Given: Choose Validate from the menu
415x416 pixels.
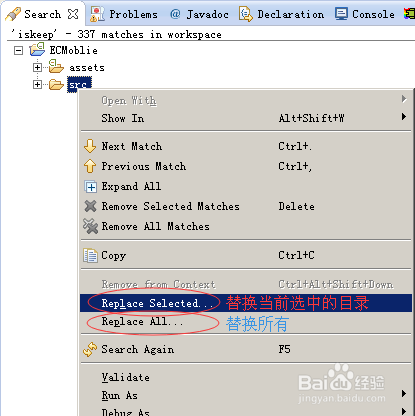Looking at the screenshot, I should (246, 377).
